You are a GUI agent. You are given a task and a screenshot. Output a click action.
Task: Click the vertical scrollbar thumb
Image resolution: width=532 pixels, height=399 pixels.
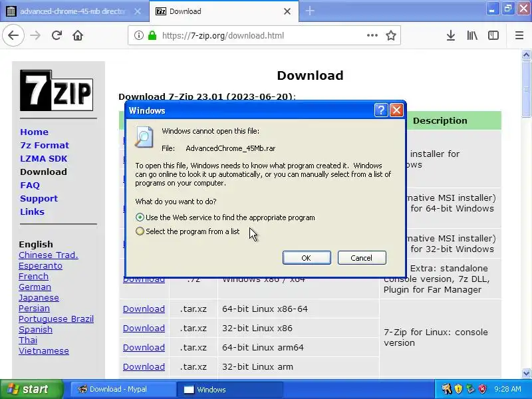coord(526,89)
